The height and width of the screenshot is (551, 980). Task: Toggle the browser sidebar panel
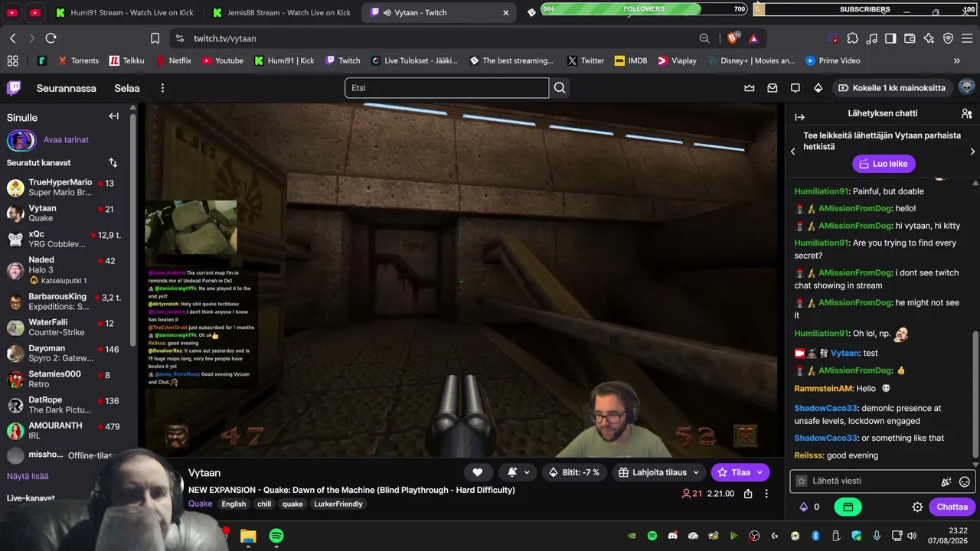pyautogui.click(x=890, y=38)
